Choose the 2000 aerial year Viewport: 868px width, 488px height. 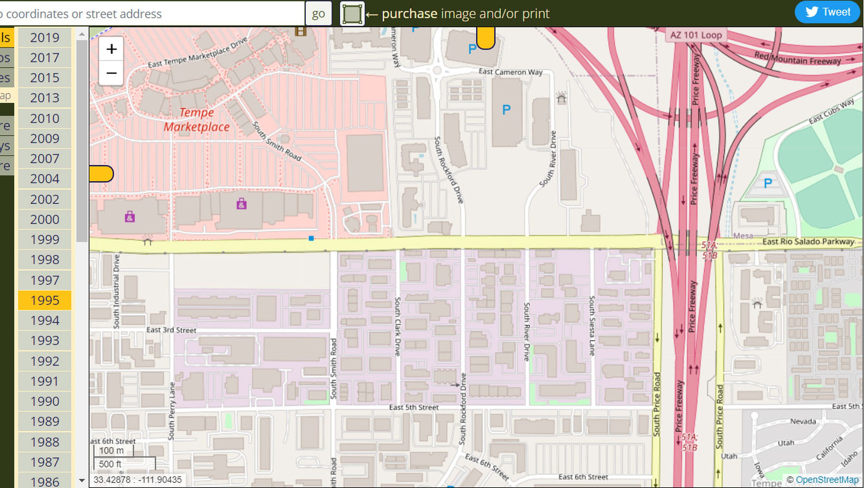click(x=45, y=219)
